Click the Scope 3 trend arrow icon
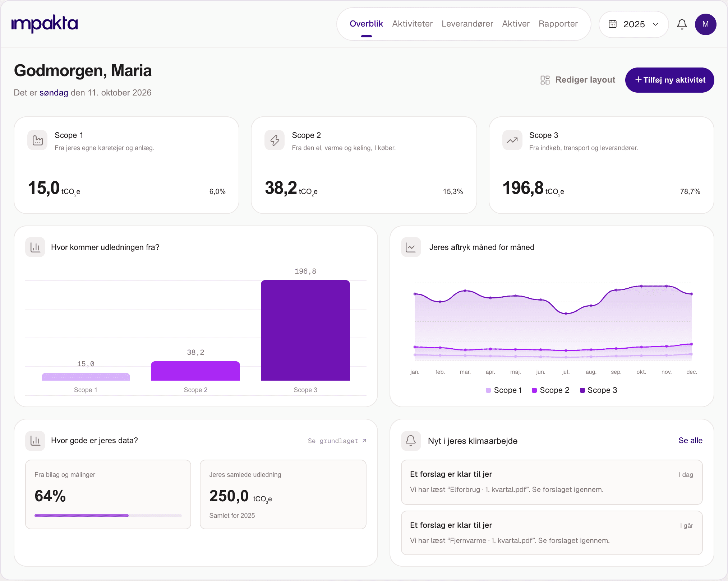The image size is (728, 581). click(x=512, y=140)
